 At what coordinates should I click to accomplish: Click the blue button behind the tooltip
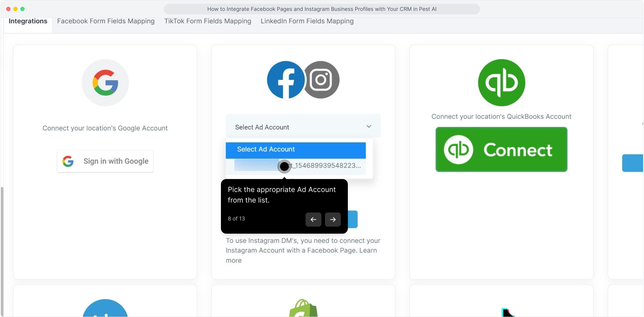point(353,219)
